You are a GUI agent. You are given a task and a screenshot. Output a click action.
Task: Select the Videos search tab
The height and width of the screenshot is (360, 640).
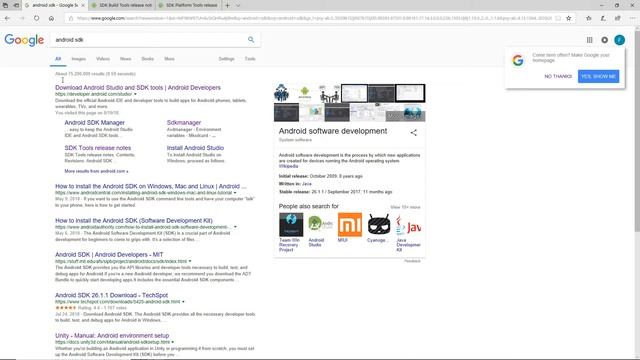point(103,59)
